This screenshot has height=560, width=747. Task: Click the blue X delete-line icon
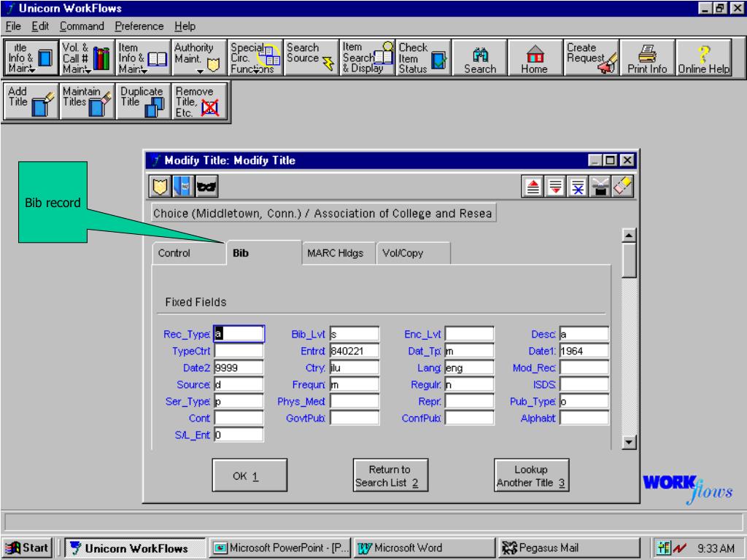pos(578,186)
